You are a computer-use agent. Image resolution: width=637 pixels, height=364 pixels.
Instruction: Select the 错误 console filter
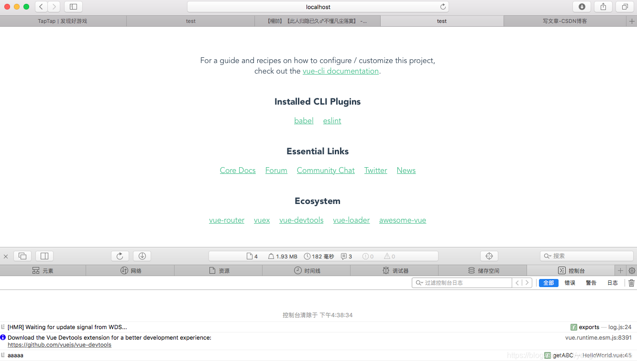[570, 283]
